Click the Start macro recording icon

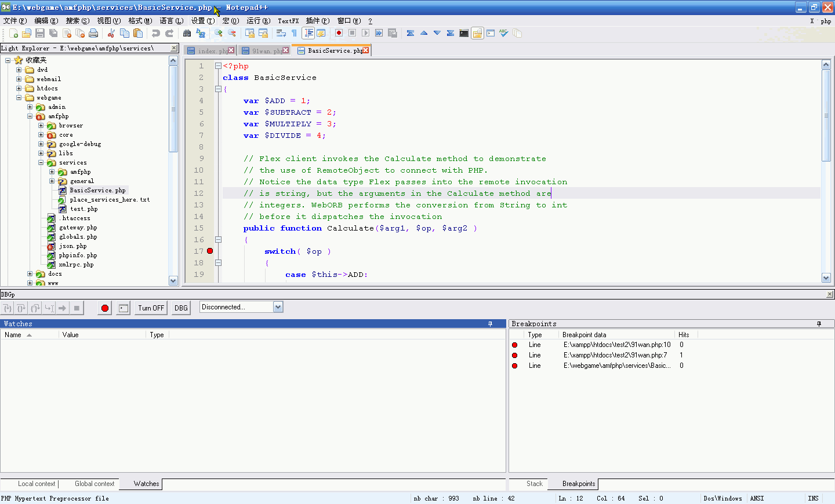click(339, 34)
